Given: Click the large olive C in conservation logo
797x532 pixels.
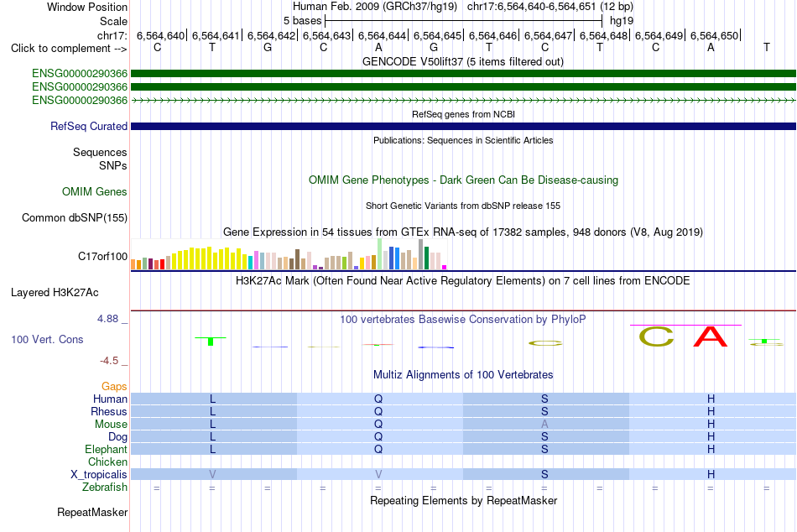Looking at the screenshot, I should (656, 336).
